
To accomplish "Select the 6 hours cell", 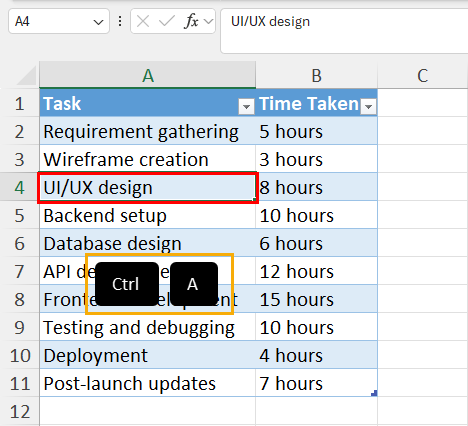I will coord(316,243).
